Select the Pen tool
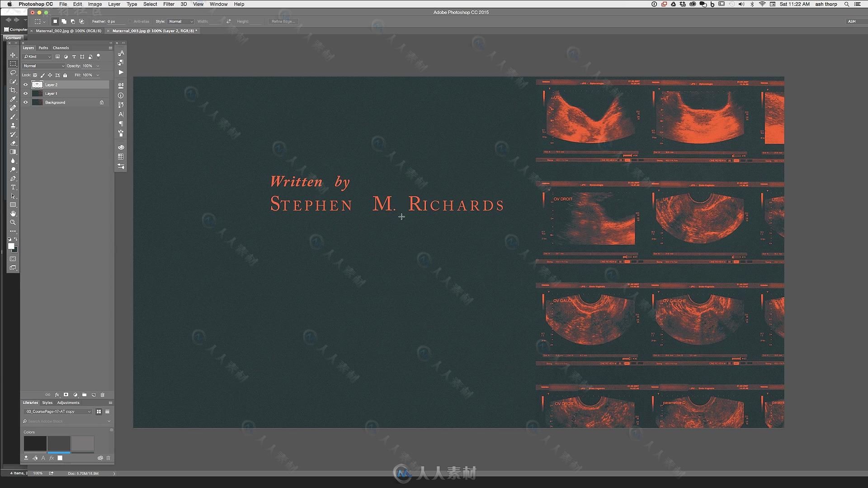Viewport: 868px width, 488px height. [13, 178]
